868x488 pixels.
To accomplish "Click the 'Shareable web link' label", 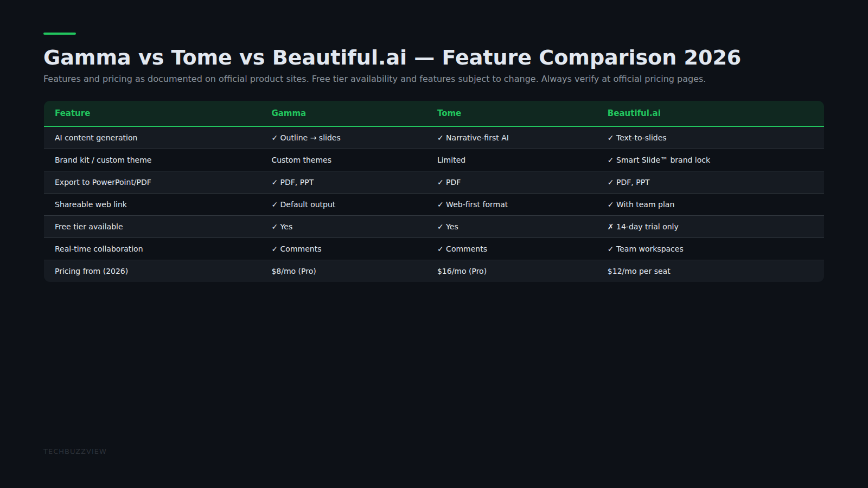I will coord(91,204).
